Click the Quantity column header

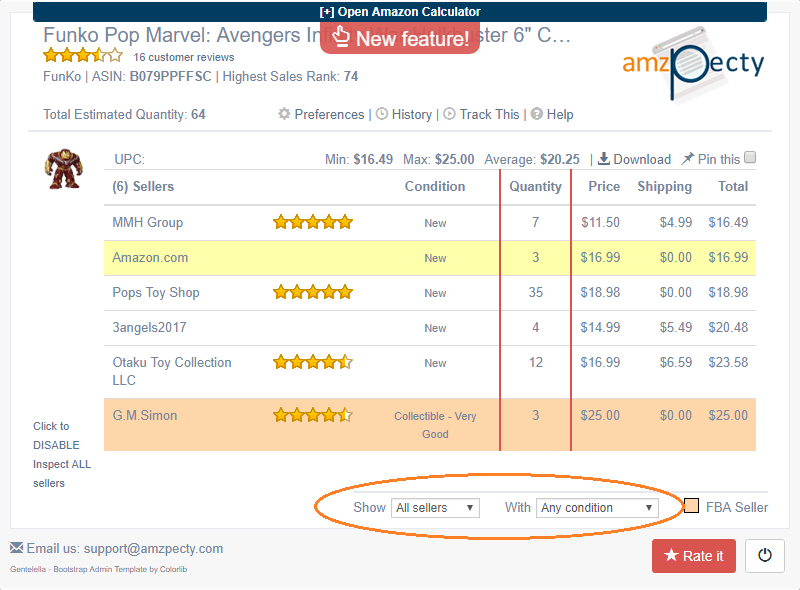tap(535, 186)
